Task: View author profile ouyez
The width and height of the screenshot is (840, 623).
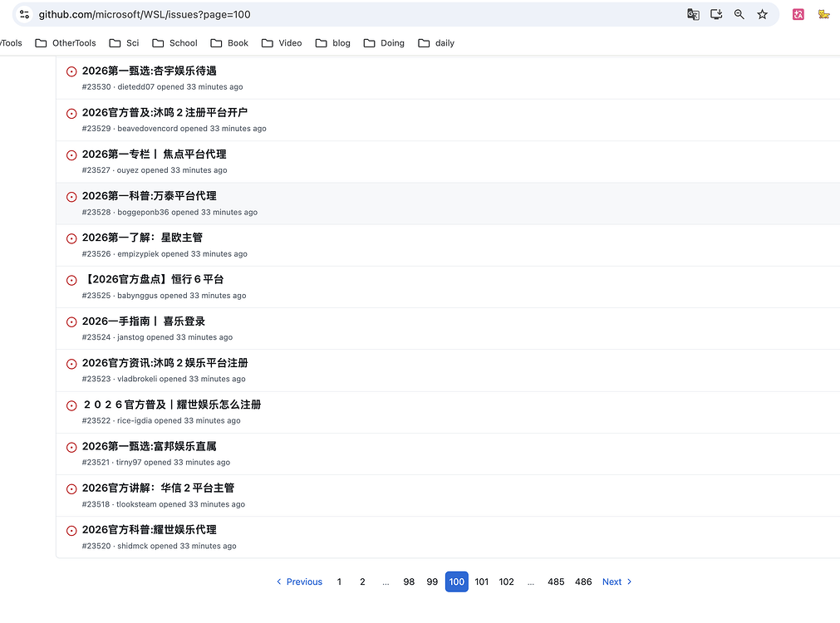Action: click(x=127, y=170)
